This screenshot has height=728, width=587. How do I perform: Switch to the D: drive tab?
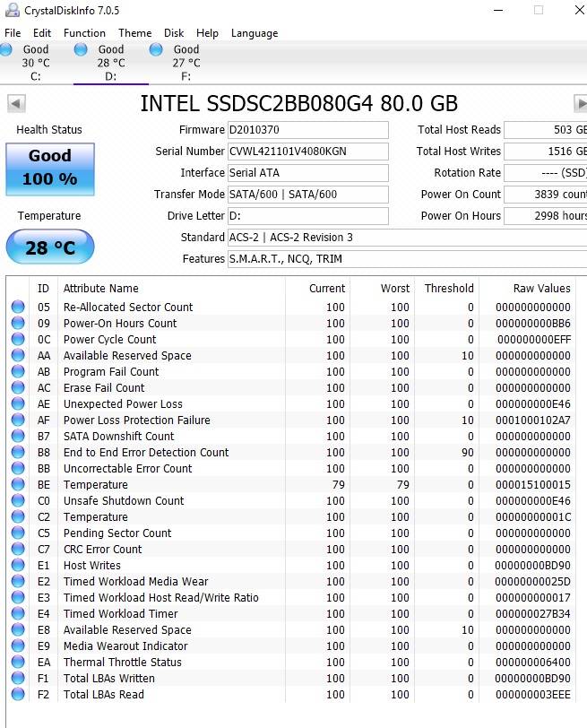(x=110, y=63)
